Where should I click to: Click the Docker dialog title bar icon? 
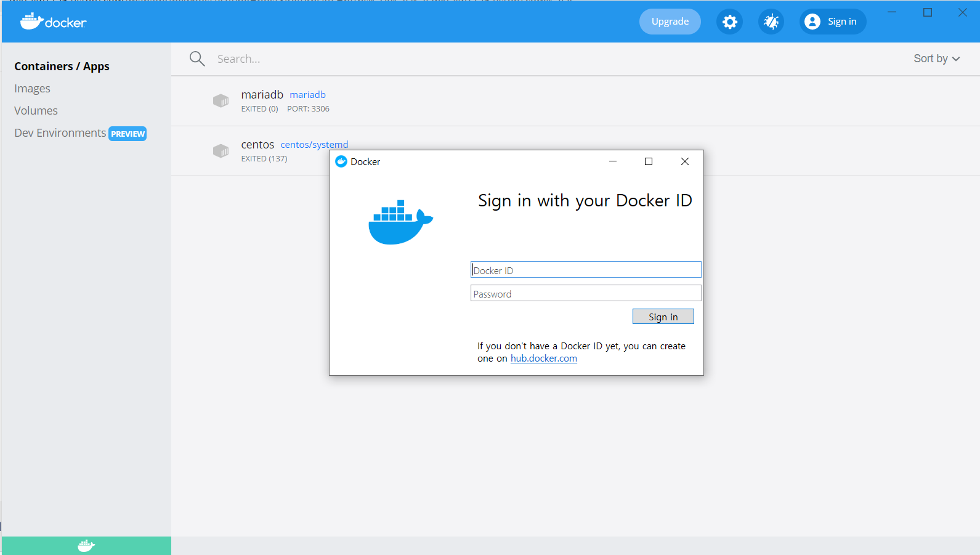(x=341, y=161)
